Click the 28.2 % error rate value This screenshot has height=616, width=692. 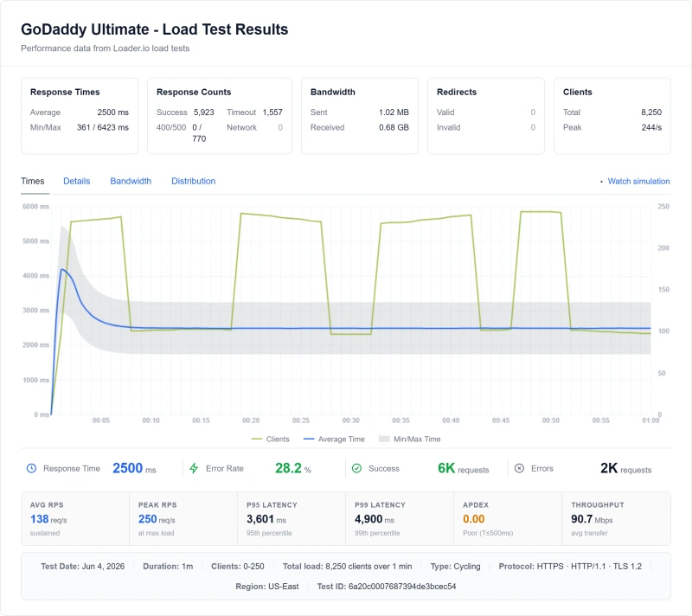coord(293,468)
